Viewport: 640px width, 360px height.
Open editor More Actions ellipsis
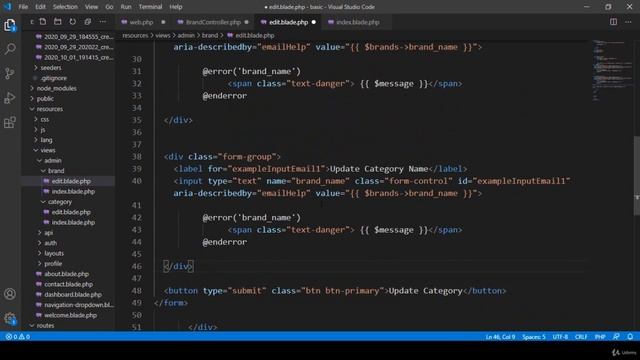point(628,22)
